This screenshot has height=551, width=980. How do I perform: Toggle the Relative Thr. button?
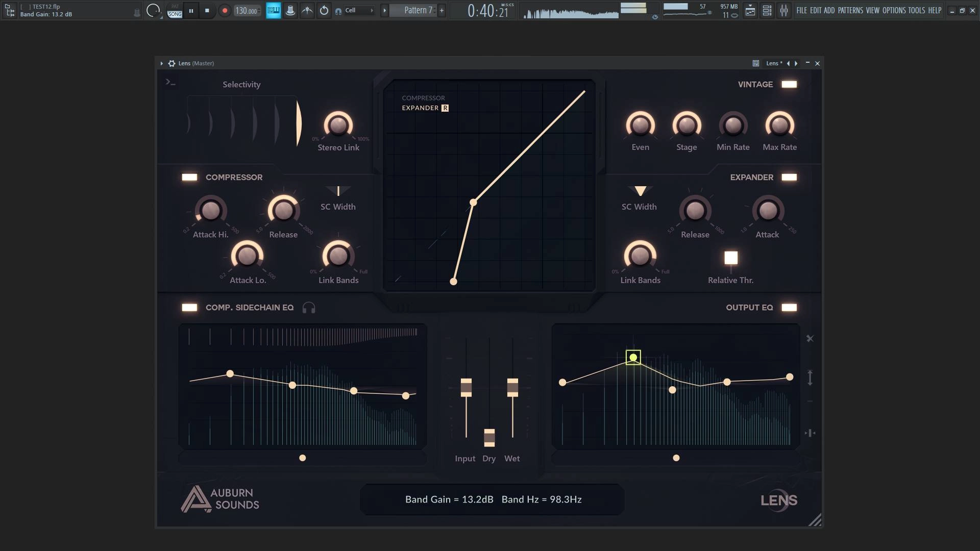coord(731,258)
